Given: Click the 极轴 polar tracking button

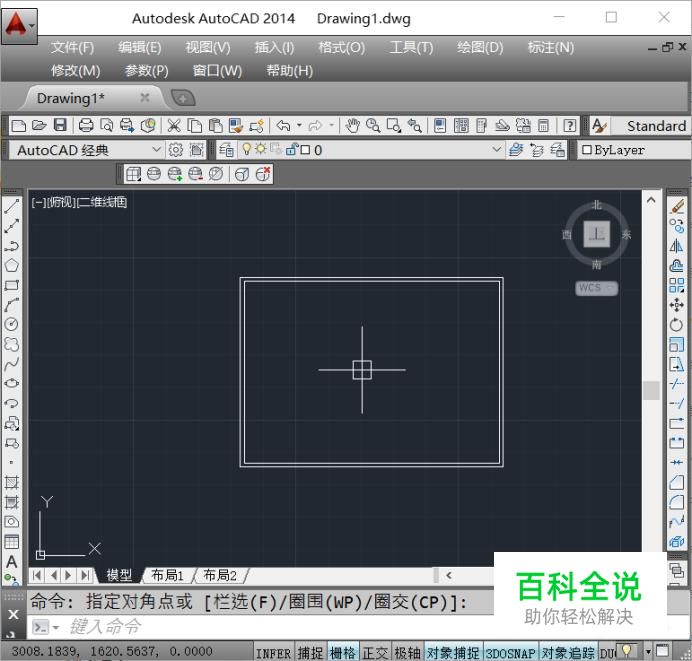Looking at the screenshot, I should [407, 652].
